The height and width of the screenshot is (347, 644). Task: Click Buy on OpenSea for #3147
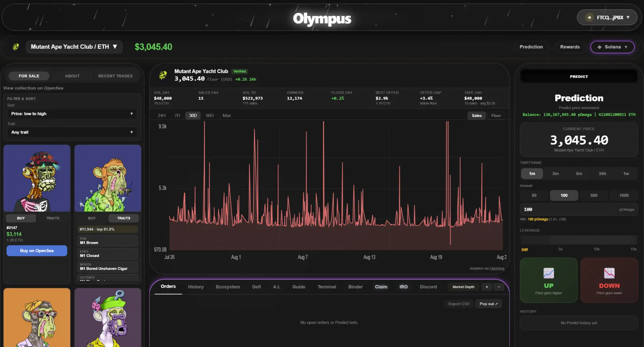coord(37,251)
